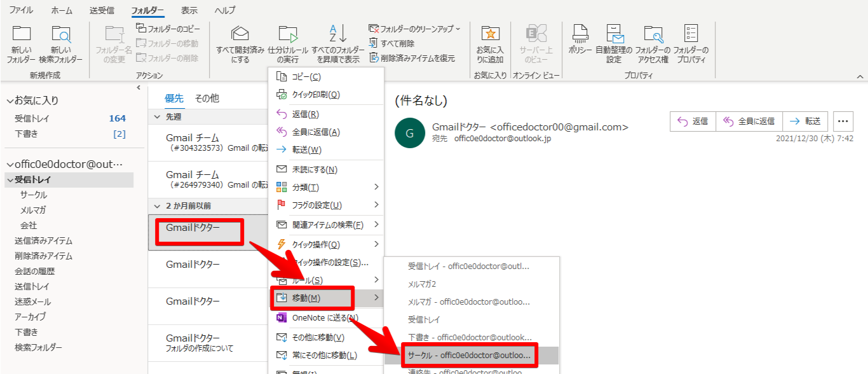868x374 pixels.
Task: Choose 転送(W) in context menu
Action: pyautogui.click(x=327, y=149)
